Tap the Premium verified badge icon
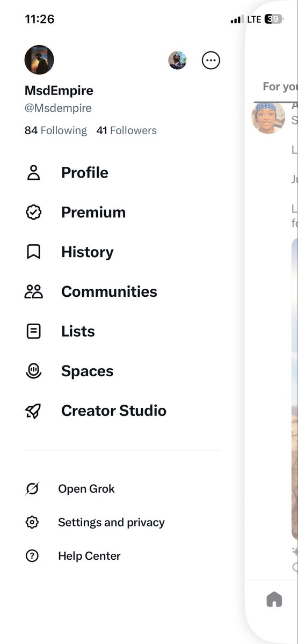298x644 pixels. click(x=34, y=213)
